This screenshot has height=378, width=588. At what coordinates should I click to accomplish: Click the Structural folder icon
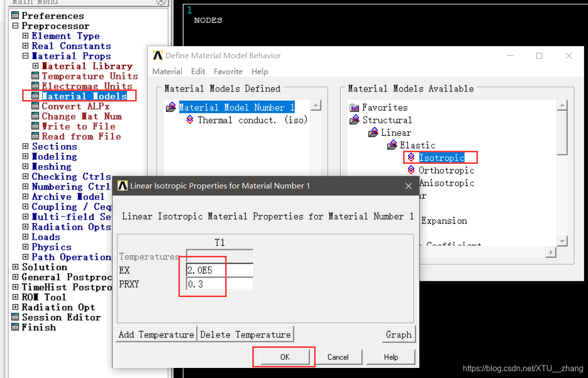pyautogui.click(x=354, y=120)
